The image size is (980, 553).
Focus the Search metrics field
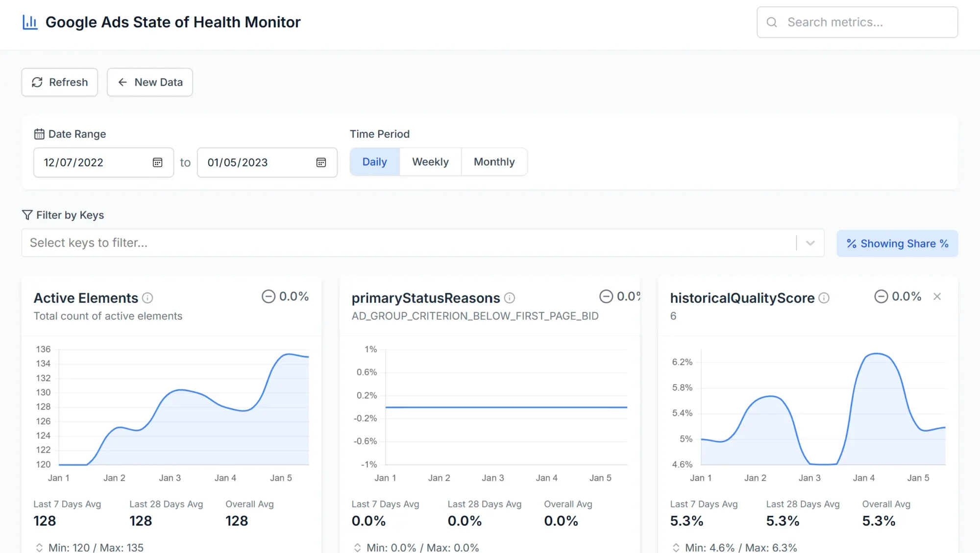(857, 22)
